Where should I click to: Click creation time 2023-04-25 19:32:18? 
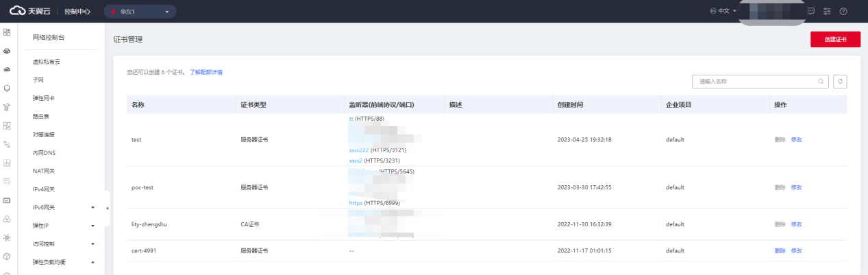pos(584,139)
